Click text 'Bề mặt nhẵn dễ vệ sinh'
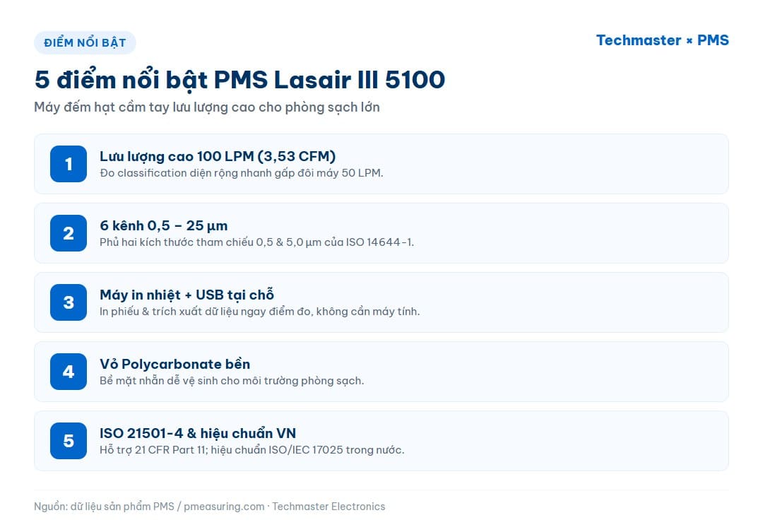Image resolution: width=763 pixels, height=532 pixels. [159, 381]
